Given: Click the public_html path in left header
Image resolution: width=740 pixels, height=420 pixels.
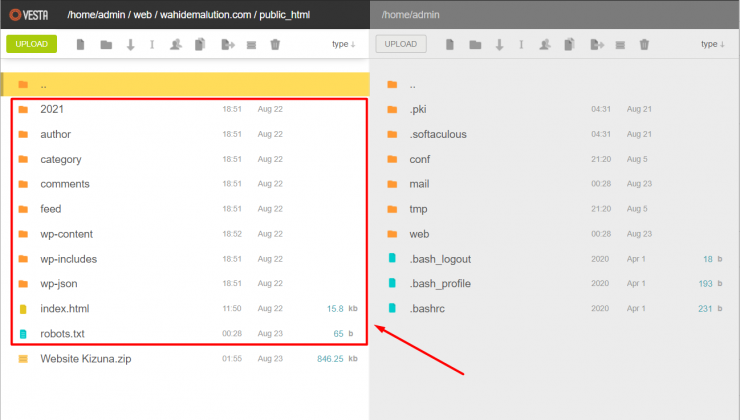Looking at the screenshot, I should (285, 15).
